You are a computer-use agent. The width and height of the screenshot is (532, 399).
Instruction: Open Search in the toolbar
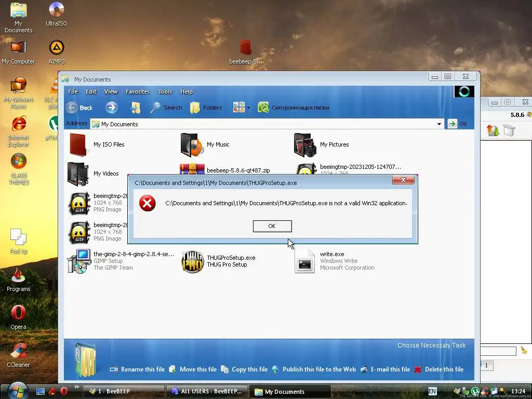tap(166, 108)
